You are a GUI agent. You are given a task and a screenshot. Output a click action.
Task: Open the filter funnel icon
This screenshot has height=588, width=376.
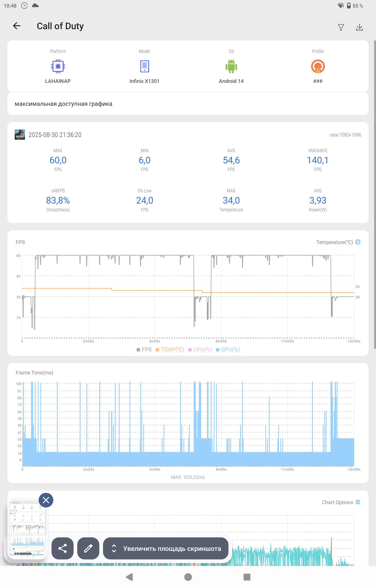tap(341, 27)
